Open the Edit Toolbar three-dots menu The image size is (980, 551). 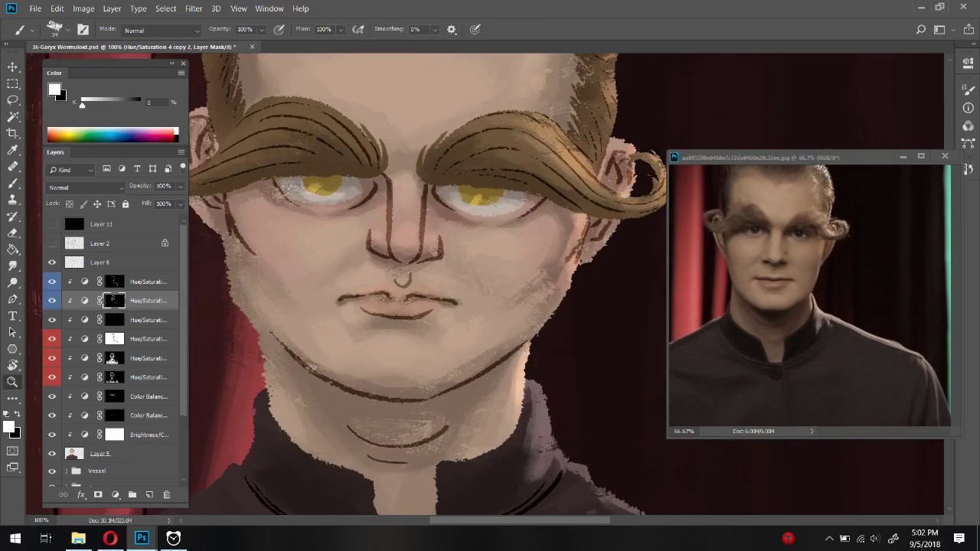(x=13, y=398)
